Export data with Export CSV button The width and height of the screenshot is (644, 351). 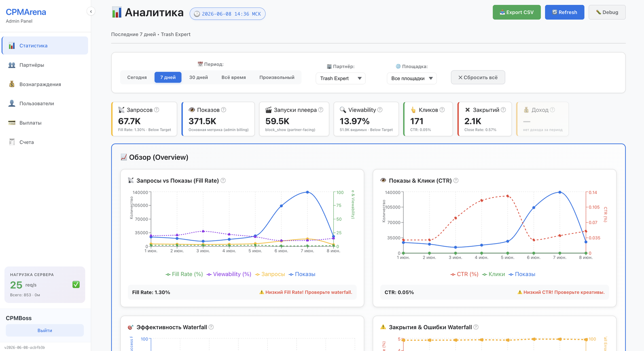(x=517, y=12)
